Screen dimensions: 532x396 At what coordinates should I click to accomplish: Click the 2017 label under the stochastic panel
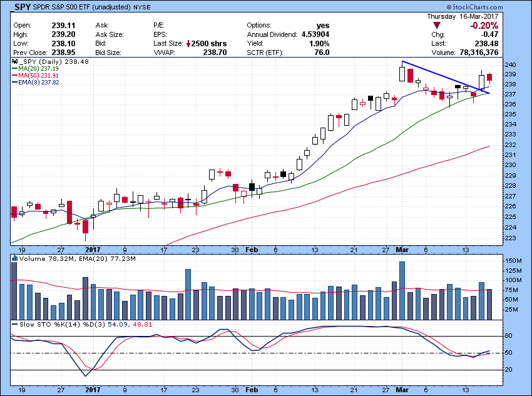(93, 390)
